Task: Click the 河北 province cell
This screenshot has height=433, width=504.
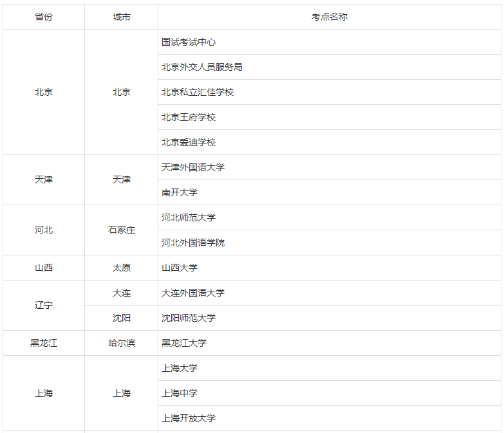Action: [x=44, y=230]
